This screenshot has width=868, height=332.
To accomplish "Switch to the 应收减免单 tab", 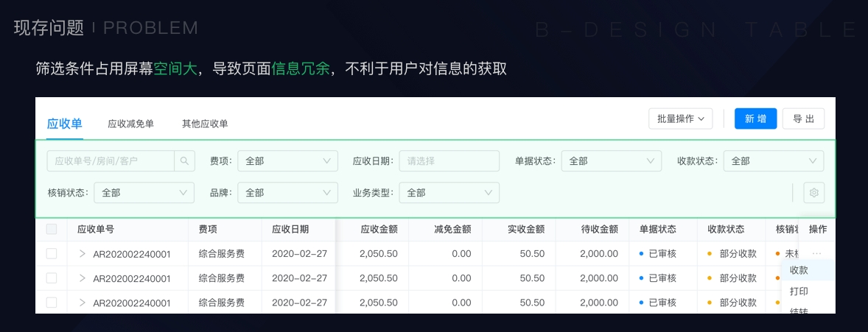I will click(130, 124).
